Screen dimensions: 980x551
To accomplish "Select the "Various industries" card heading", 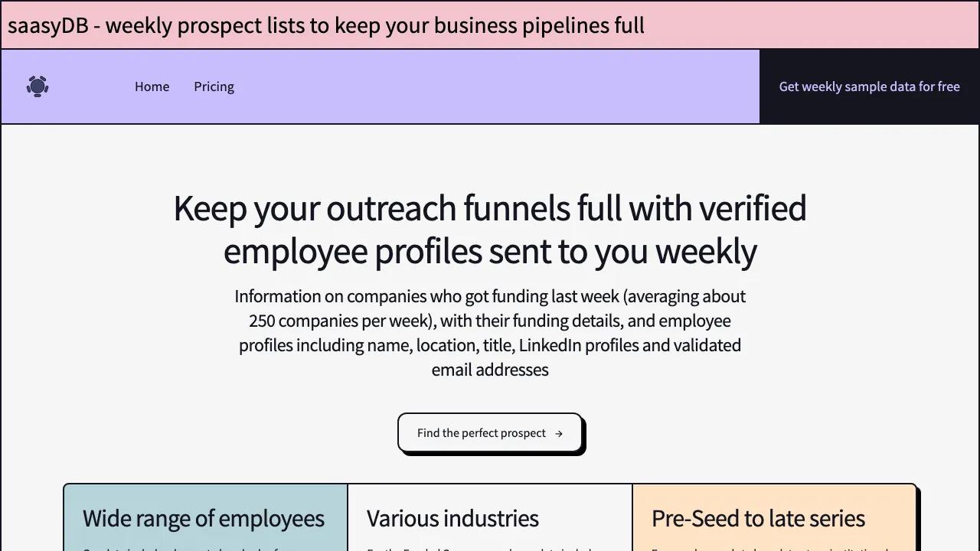I will [452, 518].
